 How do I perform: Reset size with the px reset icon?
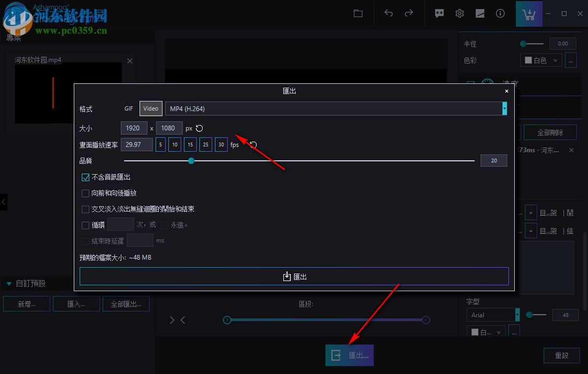(199, 128)
